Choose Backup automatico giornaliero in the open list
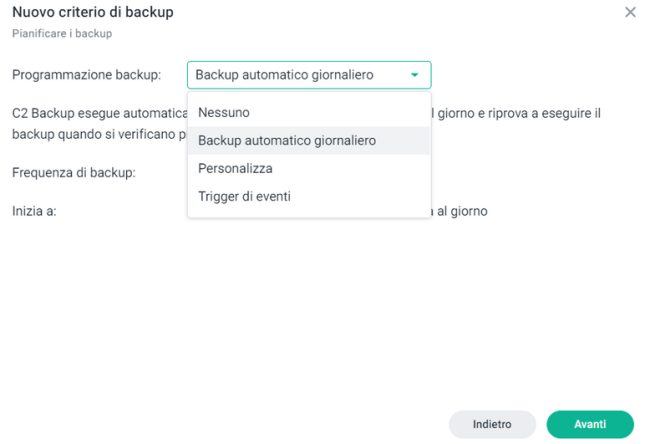650x444 pixels. coord(287,141)
